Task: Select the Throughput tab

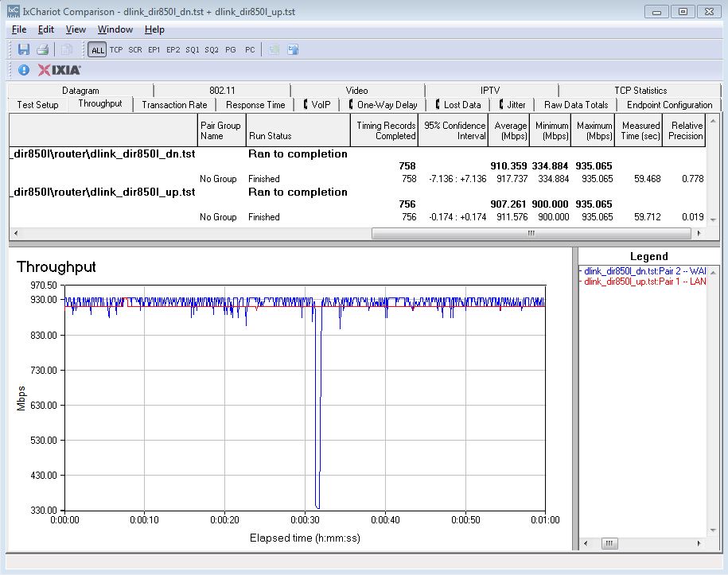Action: coord(99,103)
